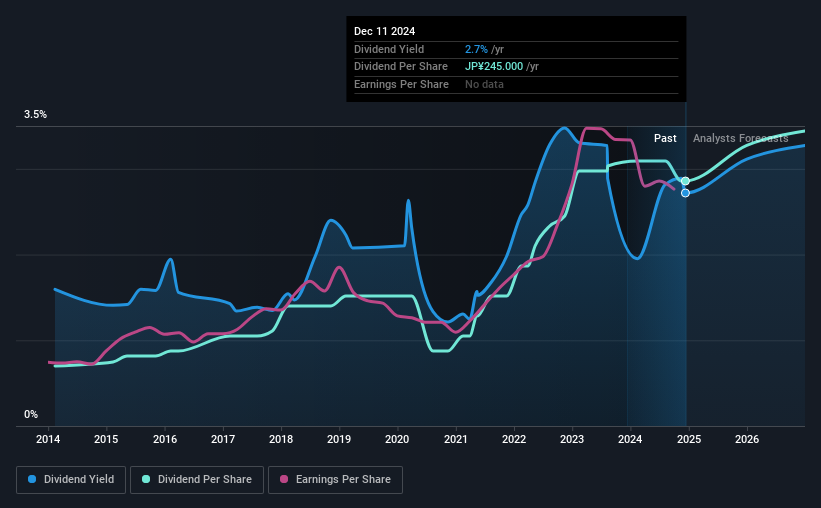Click the JP¥245.000 dividend per share value
Image resolution: width=821 pixels, height=508 pixels.
(494, 67)
